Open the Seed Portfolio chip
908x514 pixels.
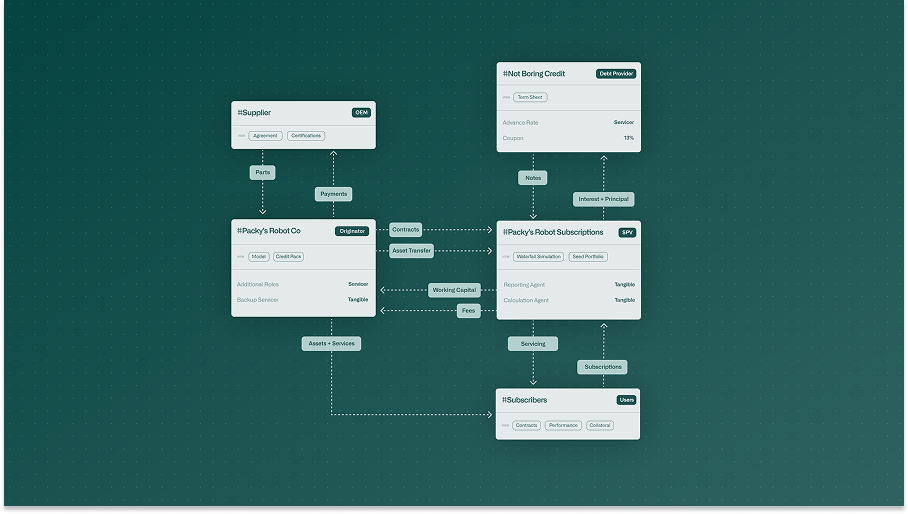pyautogui.click(x=588, y=257)
